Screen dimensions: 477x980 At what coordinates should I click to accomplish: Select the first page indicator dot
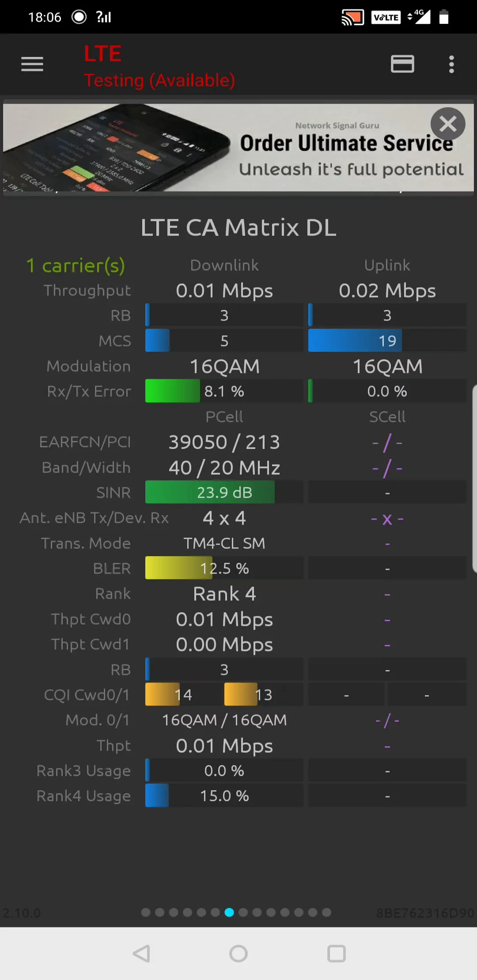pos(146,912)
